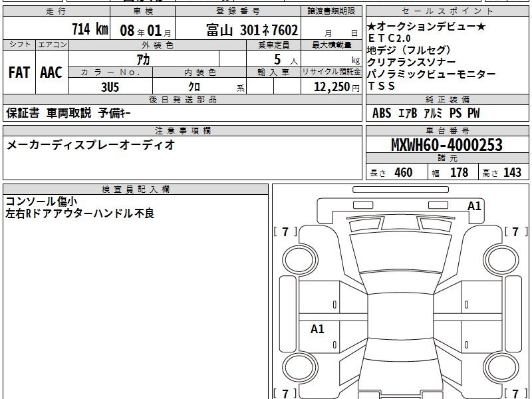Image resolution: width=532 pixels, height=399 pixels.
Task: Click PS in genuine equipment
Action: point(456,113)
